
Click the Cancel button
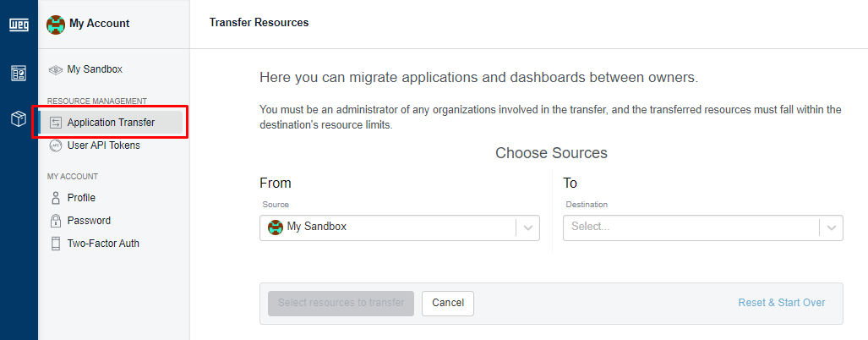click(448, 304)
